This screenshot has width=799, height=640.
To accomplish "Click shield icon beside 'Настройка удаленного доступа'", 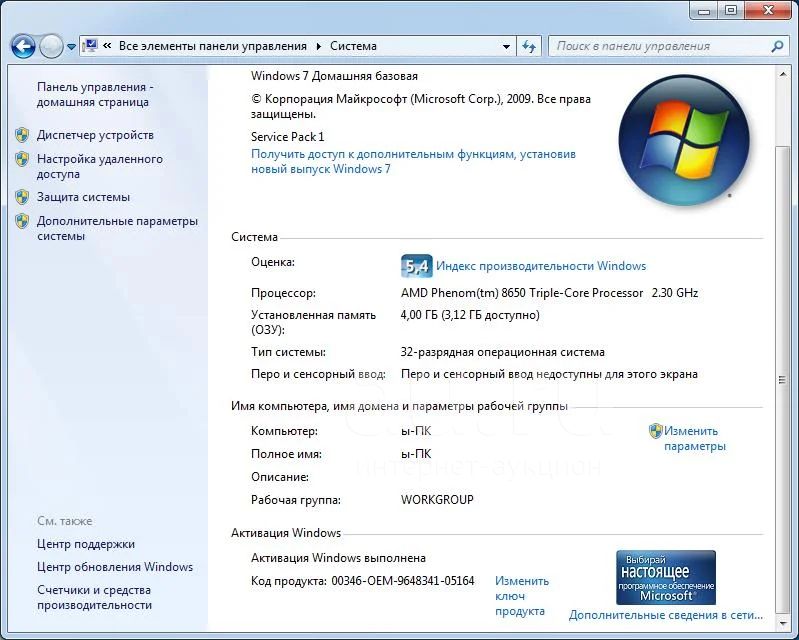I will tap(22, 159).
